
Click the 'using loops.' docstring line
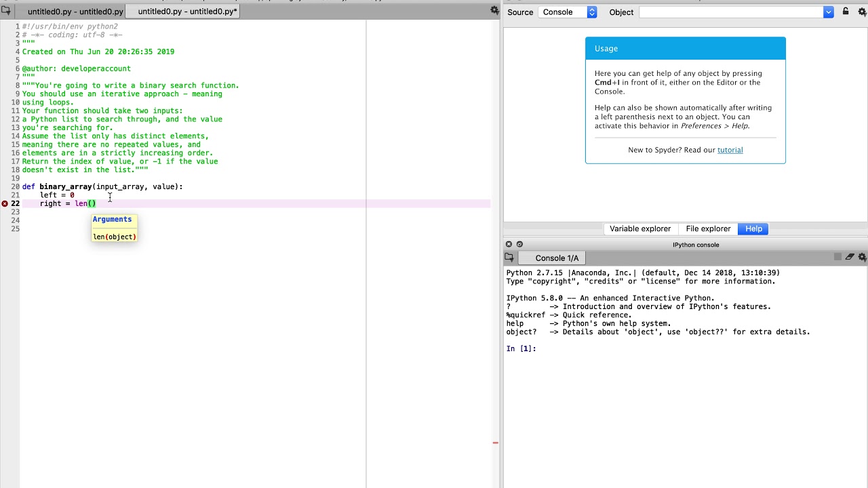point(48,102)
